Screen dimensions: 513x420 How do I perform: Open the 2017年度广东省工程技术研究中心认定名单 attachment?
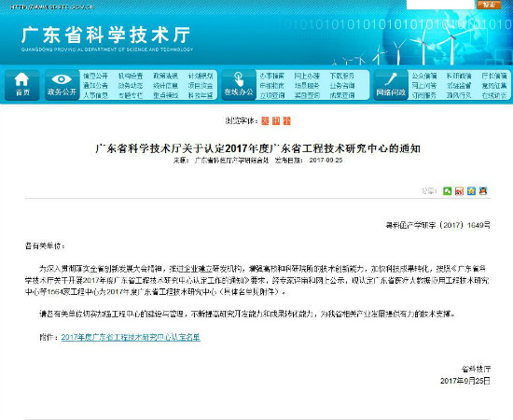pos(131,337)
